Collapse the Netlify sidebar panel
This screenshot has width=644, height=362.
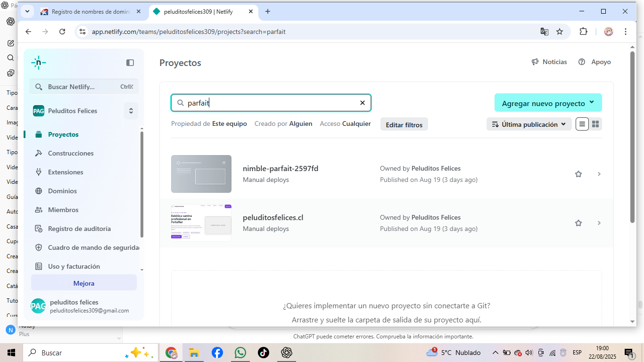(130, 63)
